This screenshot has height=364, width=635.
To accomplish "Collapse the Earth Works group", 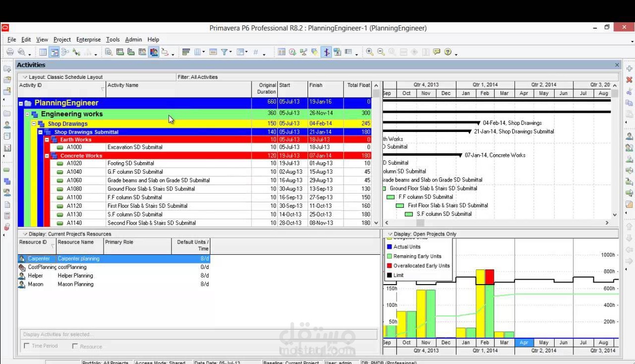I will (47, 140).
